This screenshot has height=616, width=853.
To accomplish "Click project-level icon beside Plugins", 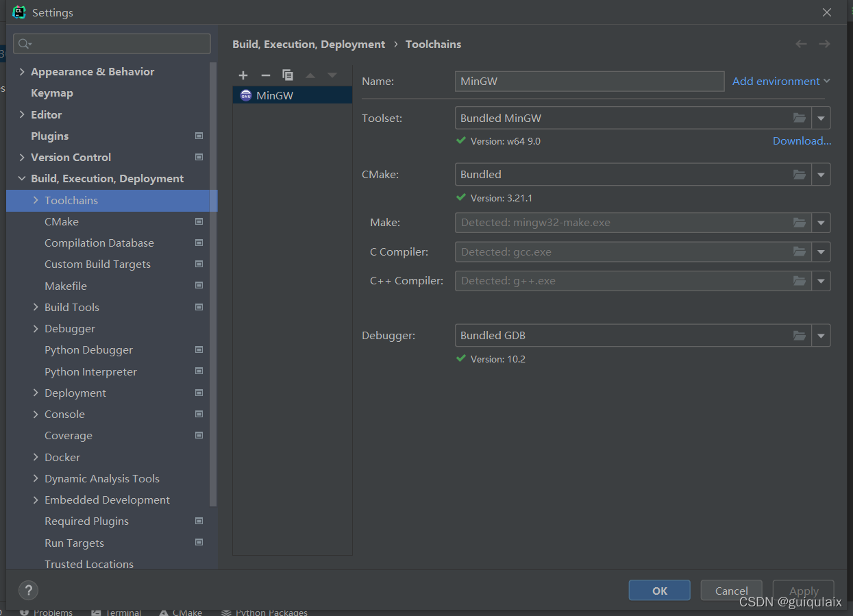I will (x=199, y=136).
